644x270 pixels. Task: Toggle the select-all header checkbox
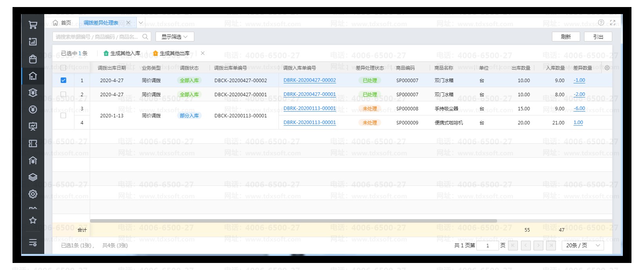pos(63,68)
